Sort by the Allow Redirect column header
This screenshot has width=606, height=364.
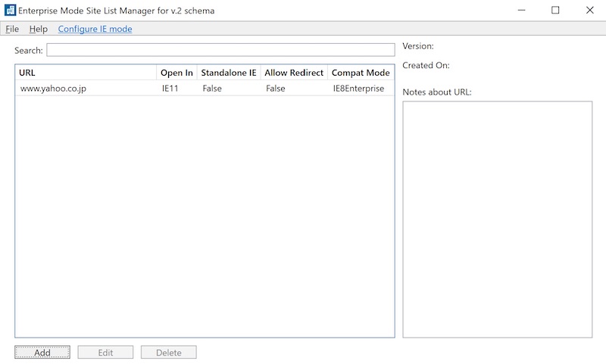pyautogui.click(x=294, y=73)
